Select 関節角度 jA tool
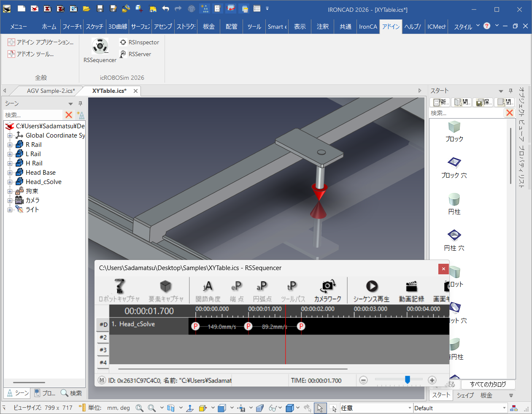532x414 pixels. point(208,290)
